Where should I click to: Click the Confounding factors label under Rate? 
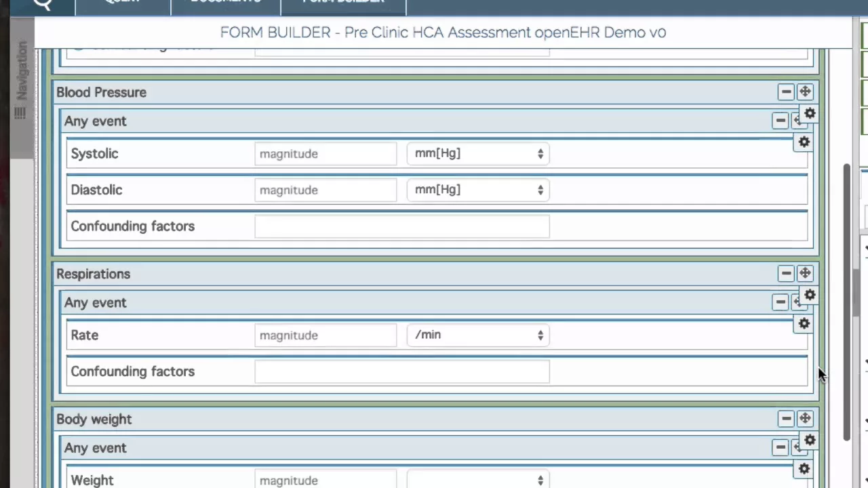click(132, 371)
